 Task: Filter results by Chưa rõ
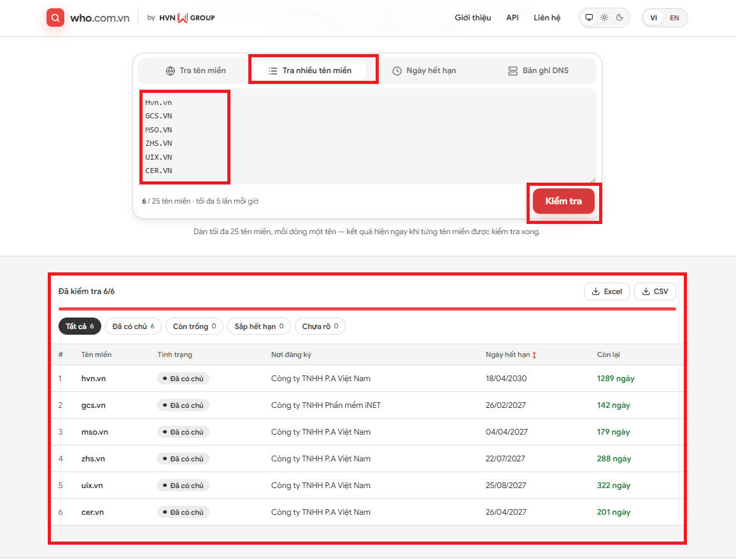point(320,326)
